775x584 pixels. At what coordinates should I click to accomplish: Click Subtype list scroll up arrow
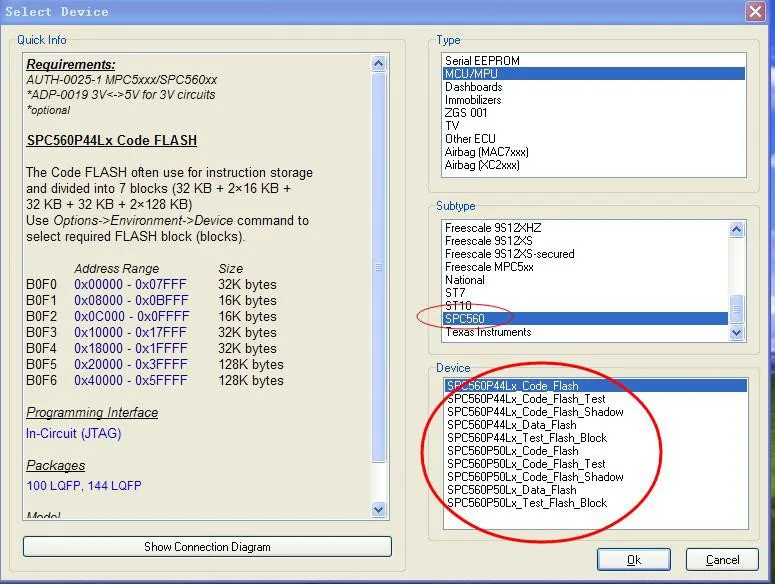point(736,229)
